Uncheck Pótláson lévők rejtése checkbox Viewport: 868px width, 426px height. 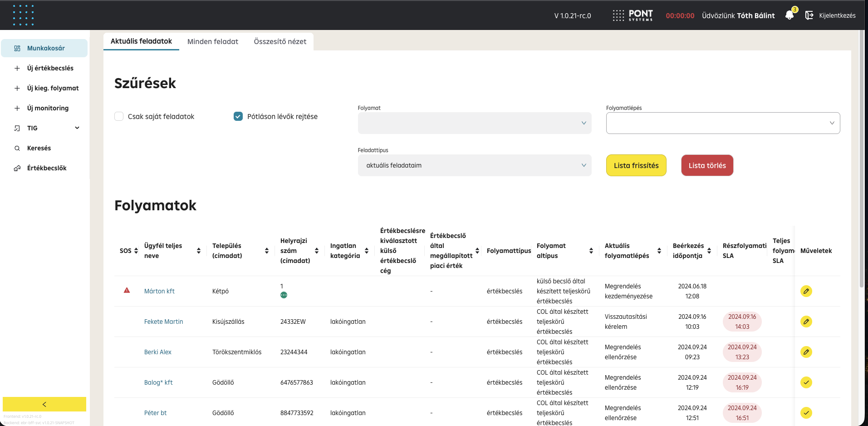pyautogui.click(x=238, y=116)
